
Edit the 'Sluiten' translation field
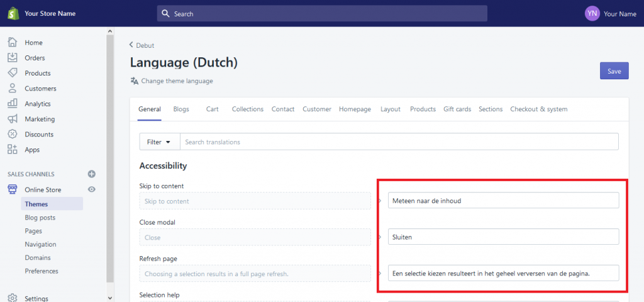tap(504, 237)
